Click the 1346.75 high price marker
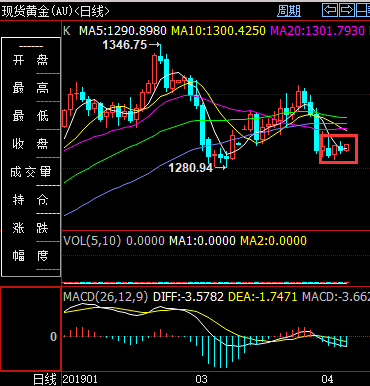This screenshot has width=370, height=386. [x=125, y=45]
